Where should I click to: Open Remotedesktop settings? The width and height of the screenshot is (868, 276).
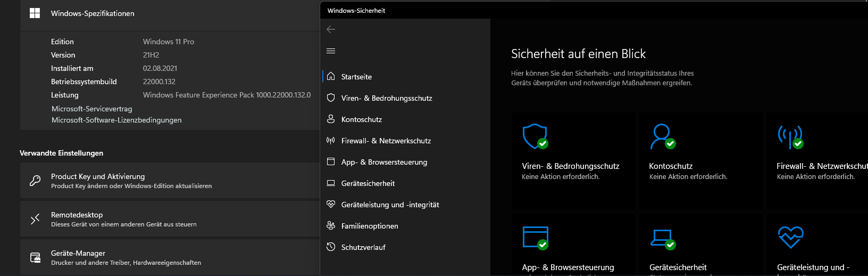170,219
